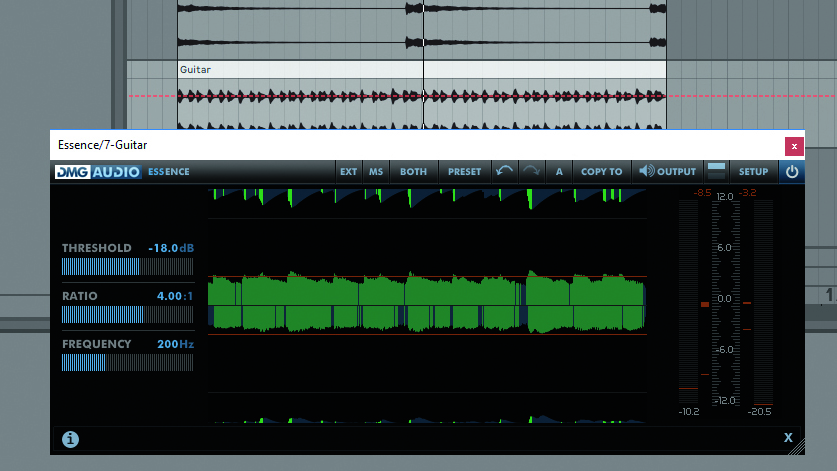Click the -20.5 meter readout
837x471 pixels.
(x=760, y=412)
